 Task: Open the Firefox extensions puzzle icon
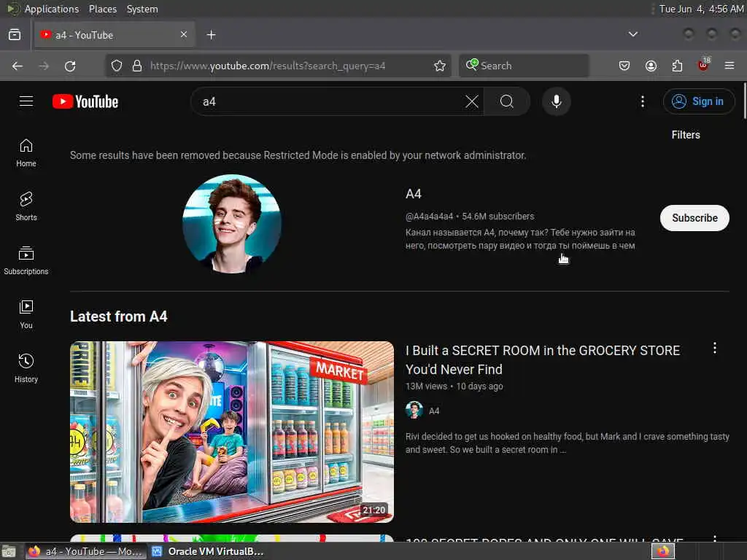click(x=677, y=66)
